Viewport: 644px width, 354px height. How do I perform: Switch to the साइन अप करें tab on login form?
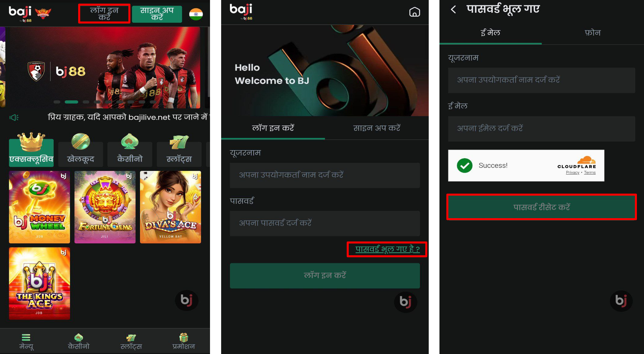[x=377, y=128]
